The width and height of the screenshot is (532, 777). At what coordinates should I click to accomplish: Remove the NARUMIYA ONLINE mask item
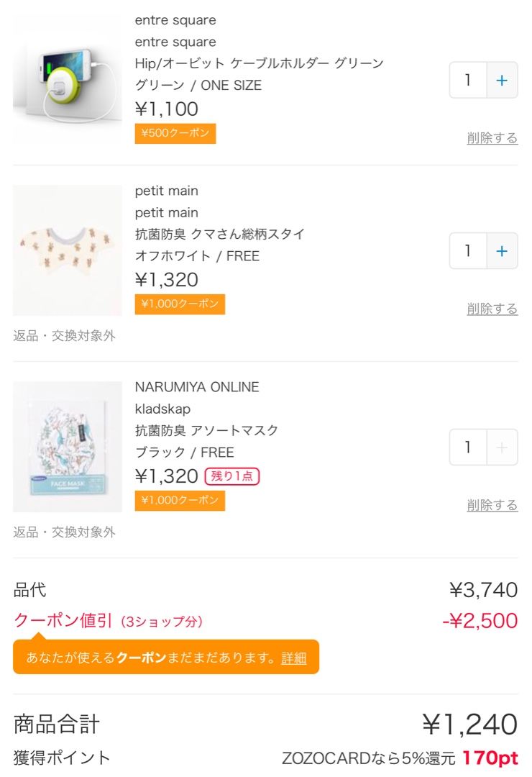click(x=492, y=505)
